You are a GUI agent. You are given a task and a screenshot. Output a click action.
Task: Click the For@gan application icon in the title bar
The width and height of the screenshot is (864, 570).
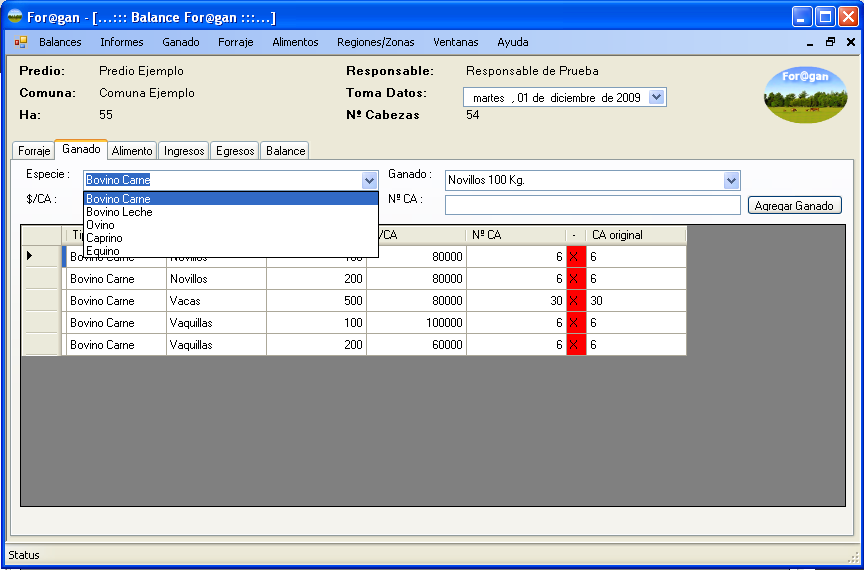(14, 17)
